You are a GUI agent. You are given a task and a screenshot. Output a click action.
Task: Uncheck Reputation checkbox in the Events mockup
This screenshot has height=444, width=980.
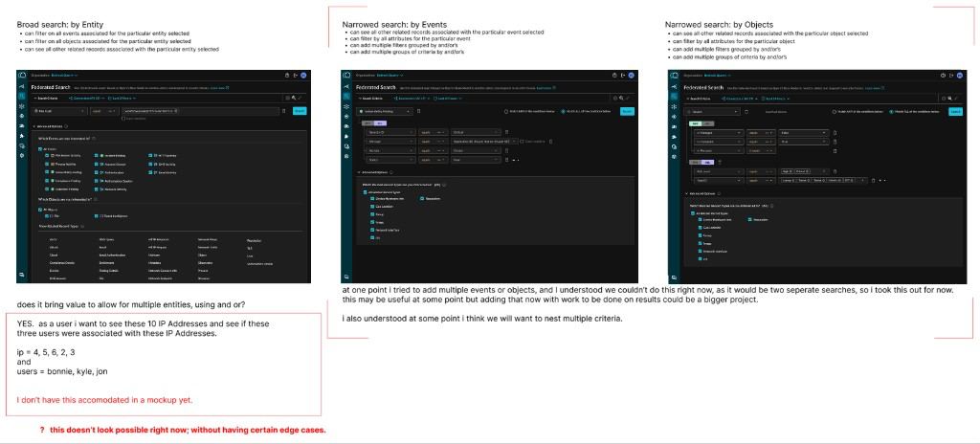click(422, 198)
